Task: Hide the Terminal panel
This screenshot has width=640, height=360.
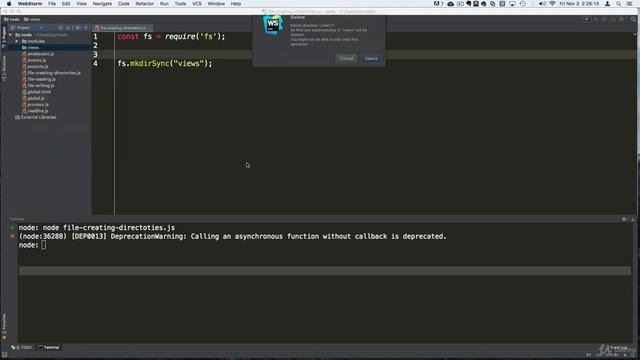Action: coord(633,219)
